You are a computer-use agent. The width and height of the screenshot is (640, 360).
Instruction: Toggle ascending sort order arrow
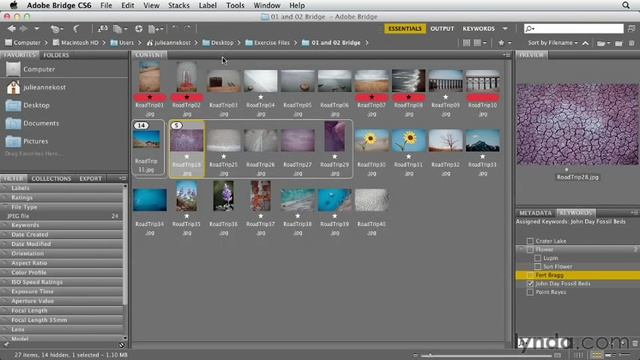click(585, 43)
